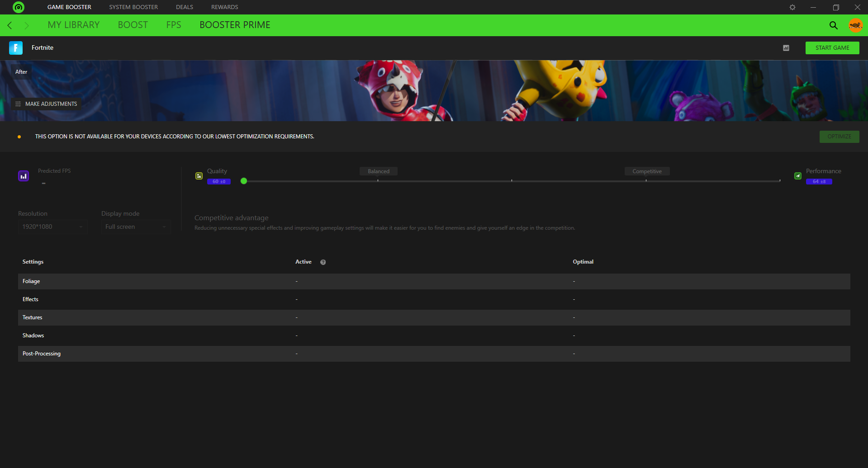Open the Rewards menu

point(225,7)
